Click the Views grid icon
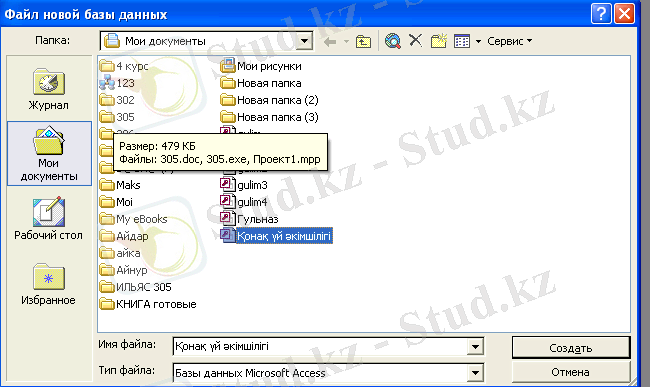This screenshot has width=650, height=387. [462, 41]
